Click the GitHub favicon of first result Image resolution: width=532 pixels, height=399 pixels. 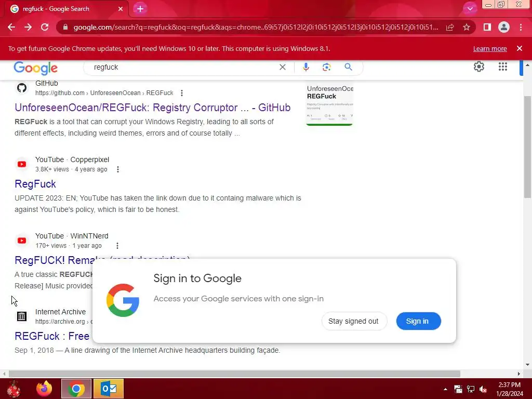click(x=22, y=88)
